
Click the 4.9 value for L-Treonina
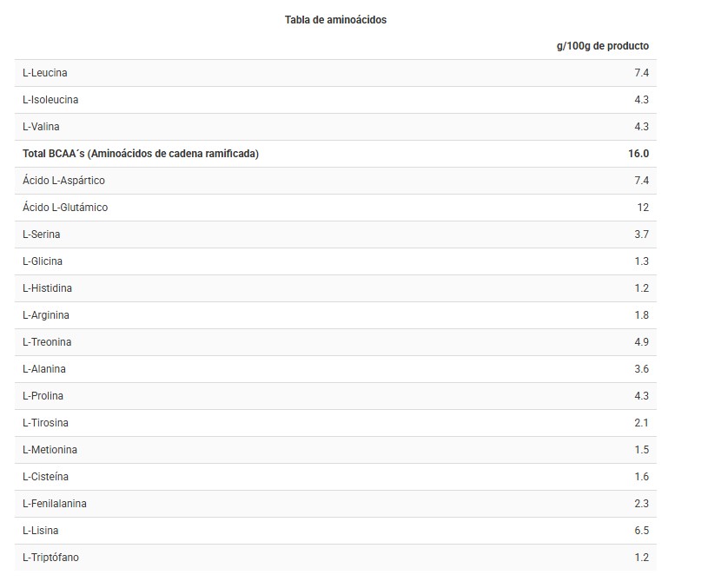pos(641,342)
